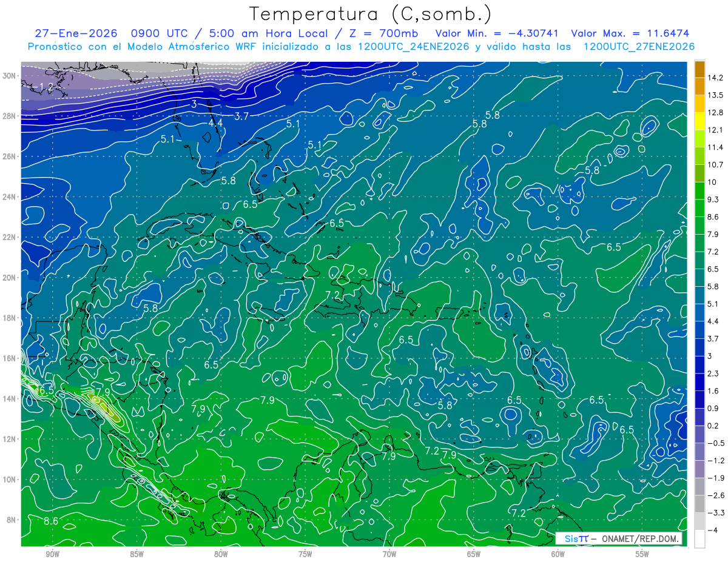Click the '55W' longitude axis label
The image size is (728, 562).
point(642,554)
